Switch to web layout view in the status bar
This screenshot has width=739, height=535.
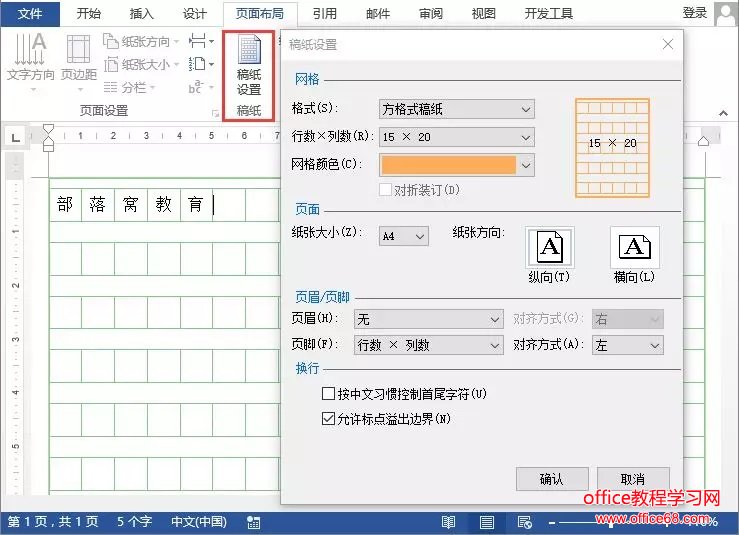pos(525,522)
